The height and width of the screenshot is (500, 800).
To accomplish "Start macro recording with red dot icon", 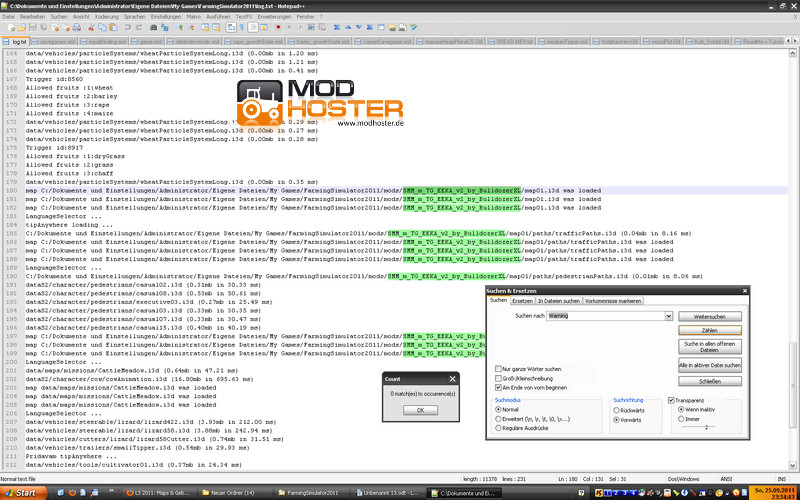I will pyautogui.click(x=278, y=28).
